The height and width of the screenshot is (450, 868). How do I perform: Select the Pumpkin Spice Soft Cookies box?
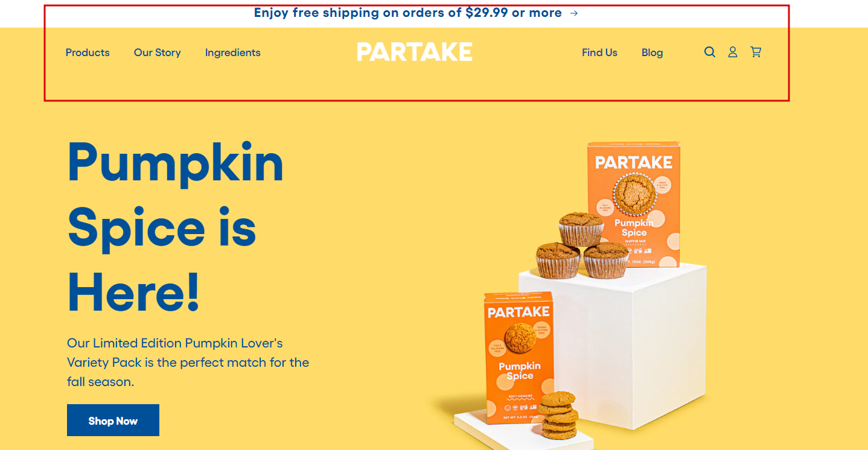pyautogui.click(x=519, y=358)
